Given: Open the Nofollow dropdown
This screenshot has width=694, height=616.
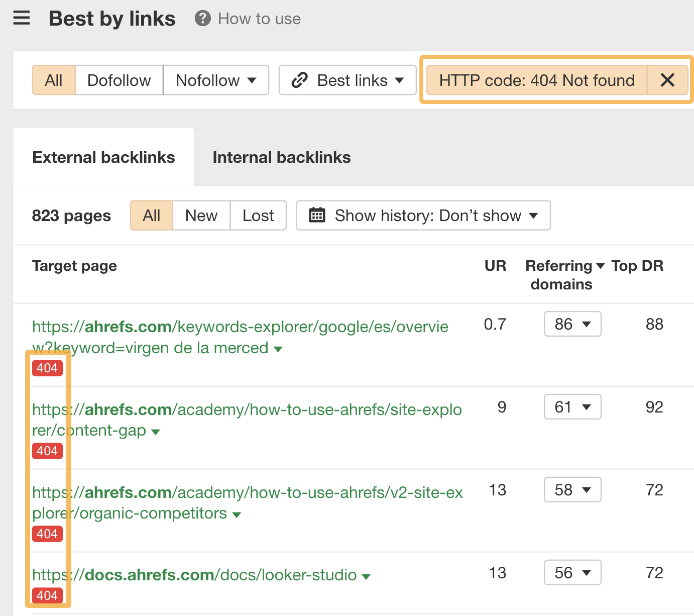Looking at the screenshot, I should 215,80.
